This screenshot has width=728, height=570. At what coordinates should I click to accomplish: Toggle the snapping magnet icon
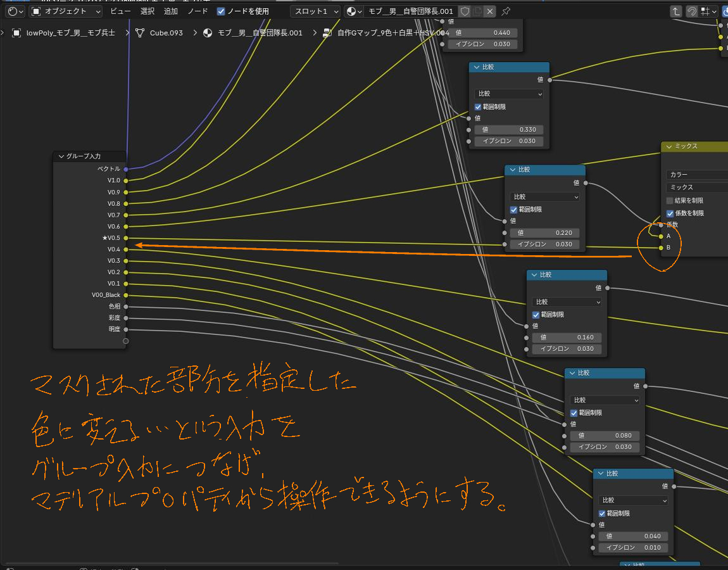(692, 11)
